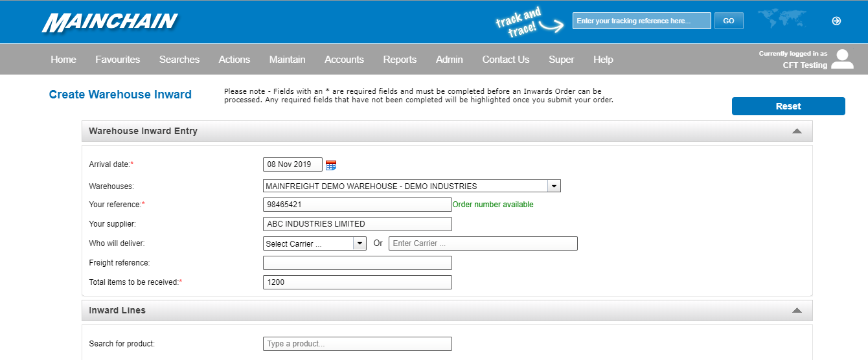The height and width of the screenshot is (360, 868).
Task: Click the CFT Testing username text
Action: 805,65
